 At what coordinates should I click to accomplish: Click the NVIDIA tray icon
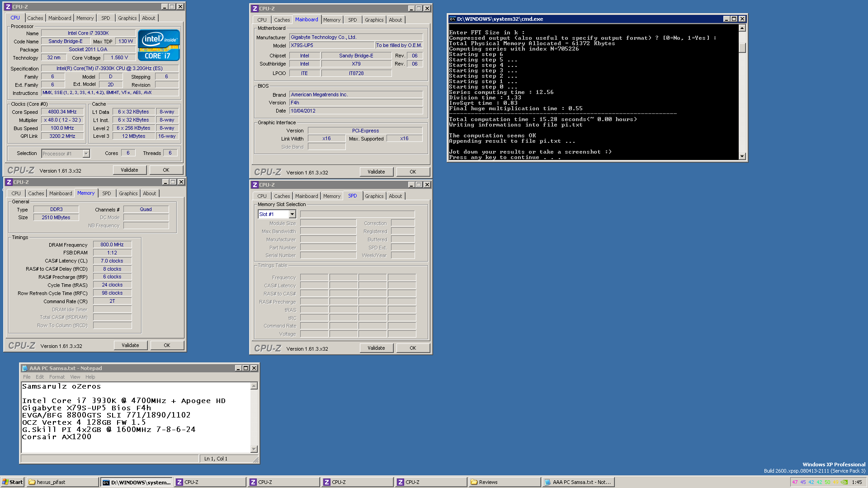point(844,482)
